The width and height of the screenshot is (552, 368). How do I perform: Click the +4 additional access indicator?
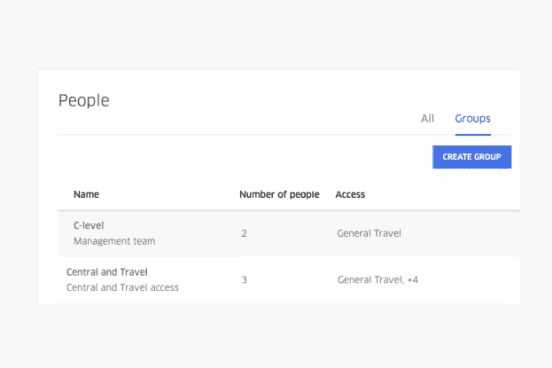point(413,280)
